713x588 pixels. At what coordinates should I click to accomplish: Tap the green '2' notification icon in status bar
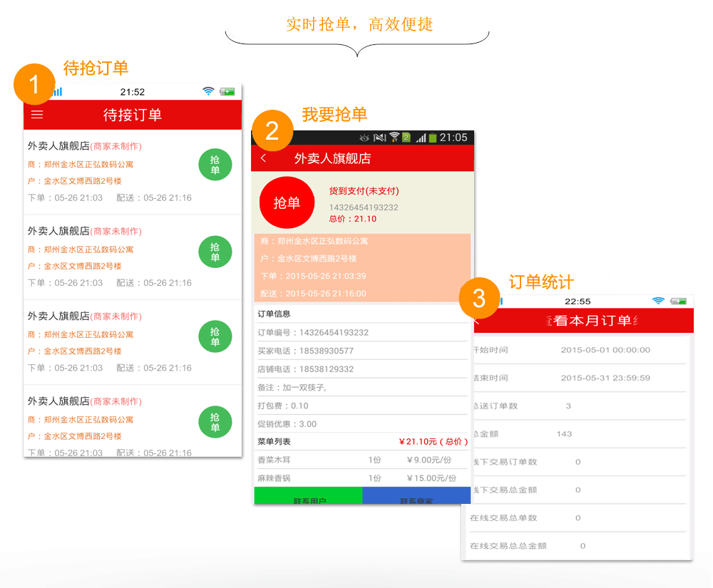click(x=405, y=136)
